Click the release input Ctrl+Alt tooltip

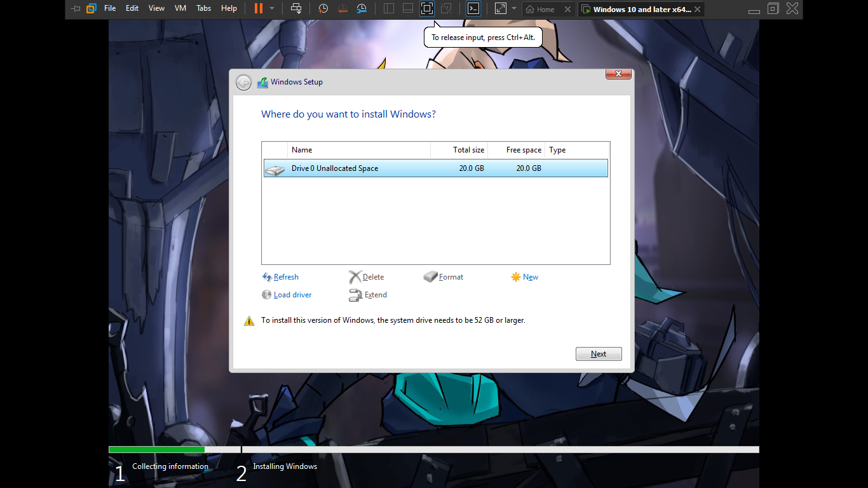pyautogui.click(x=483, y=37)
